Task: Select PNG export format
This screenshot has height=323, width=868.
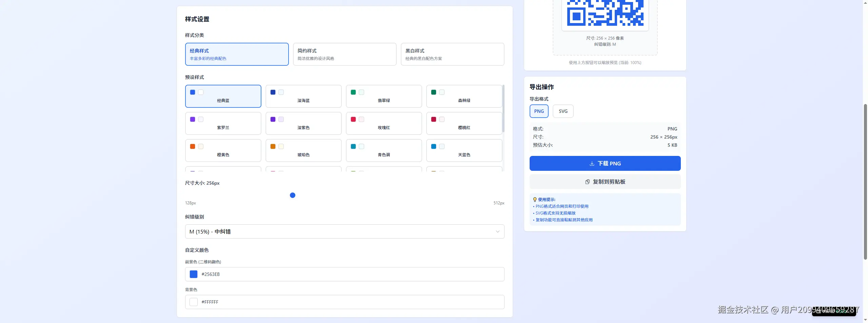Action: pyautogui.click(x=539, y=111)
